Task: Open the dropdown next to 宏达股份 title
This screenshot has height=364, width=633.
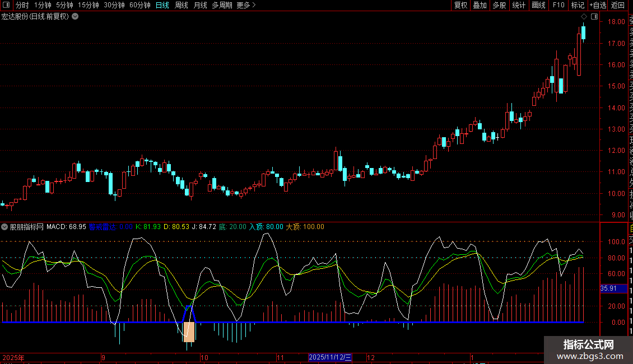Action: pyautogui.click(x=75, y=16)
